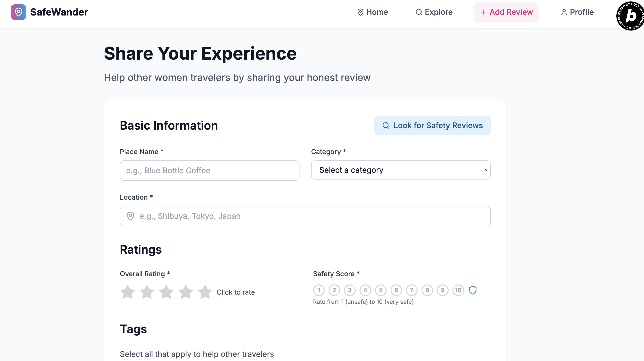Click the location pin icon in Location field
This screenshot has width=644, height=361.
click(x=130, y=216)
